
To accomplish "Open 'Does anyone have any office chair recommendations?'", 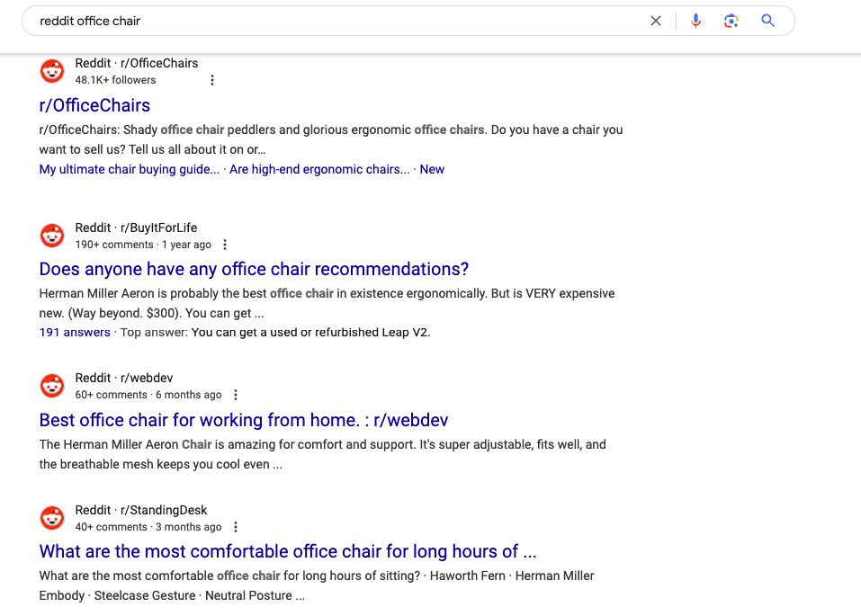I will [254, 269].
